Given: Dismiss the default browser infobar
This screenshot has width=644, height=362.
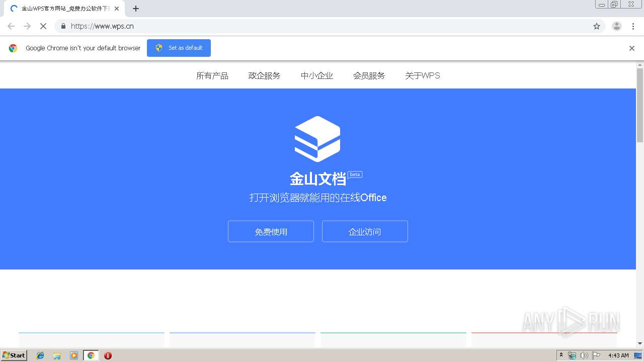Looking at the screenshot, I should [632, 48].
